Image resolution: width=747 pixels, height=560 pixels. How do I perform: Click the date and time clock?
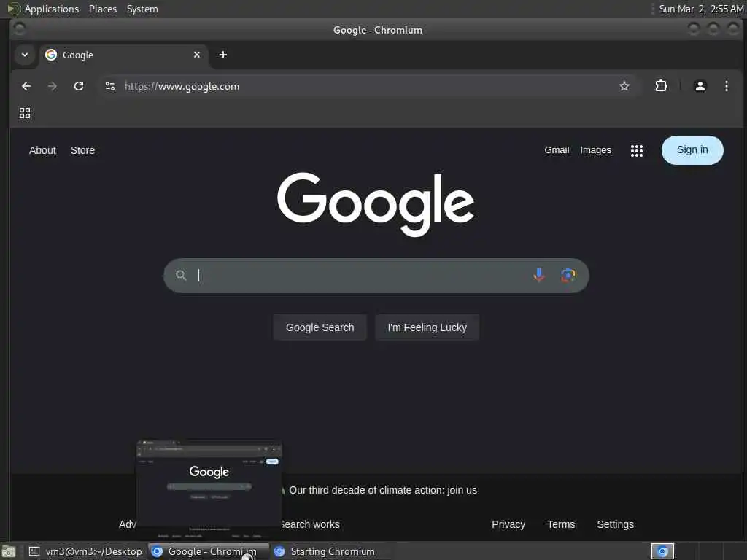(701, 9)
